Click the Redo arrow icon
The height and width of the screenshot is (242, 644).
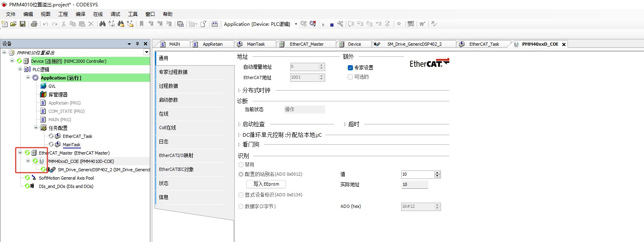point(55,24)
